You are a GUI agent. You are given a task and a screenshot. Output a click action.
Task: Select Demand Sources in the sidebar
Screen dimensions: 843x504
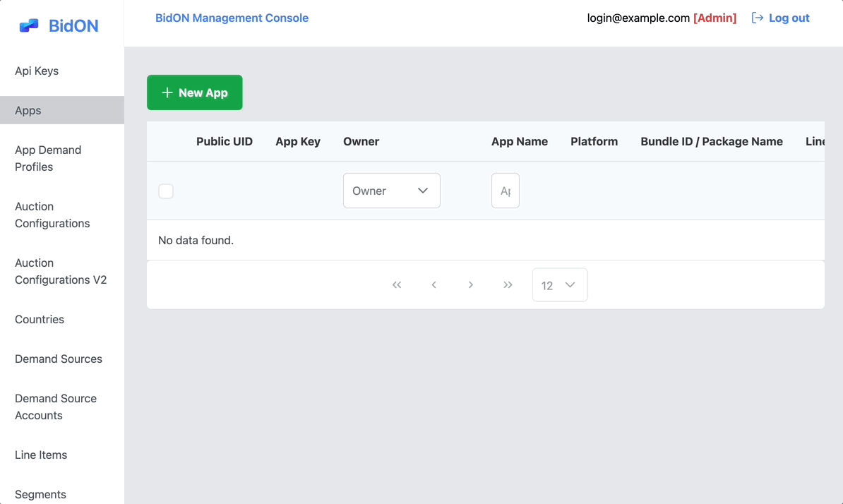coord(58,359)
